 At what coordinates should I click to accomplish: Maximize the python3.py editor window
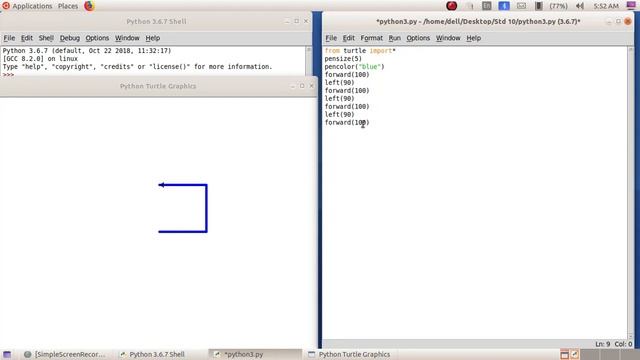pos(618,21)
